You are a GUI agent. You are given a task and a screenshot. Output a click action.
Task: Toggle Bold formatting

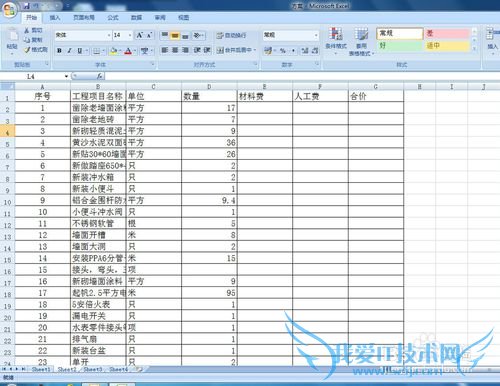59,51
